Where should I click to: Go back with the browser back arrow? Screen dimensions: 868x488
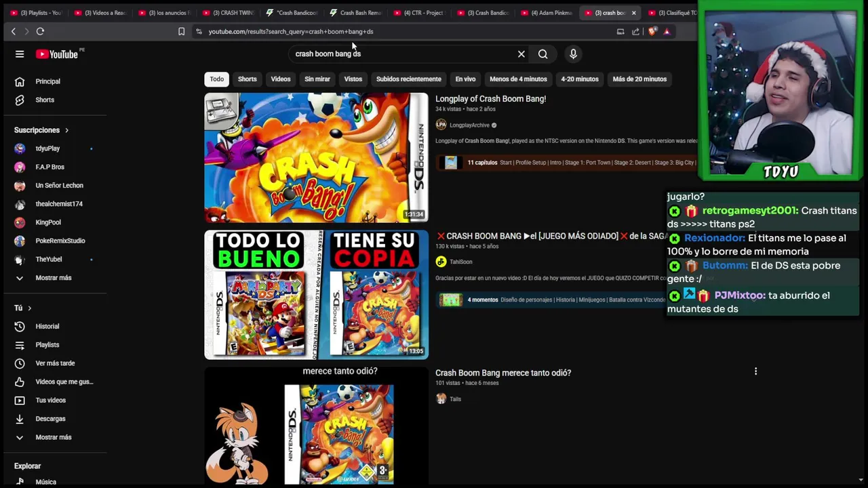pyautogui.click(x=14, y=31)
